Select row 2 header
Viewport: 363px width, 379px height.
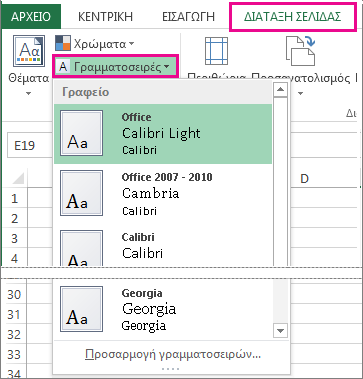pyautogui.click(x=14, y=219)
